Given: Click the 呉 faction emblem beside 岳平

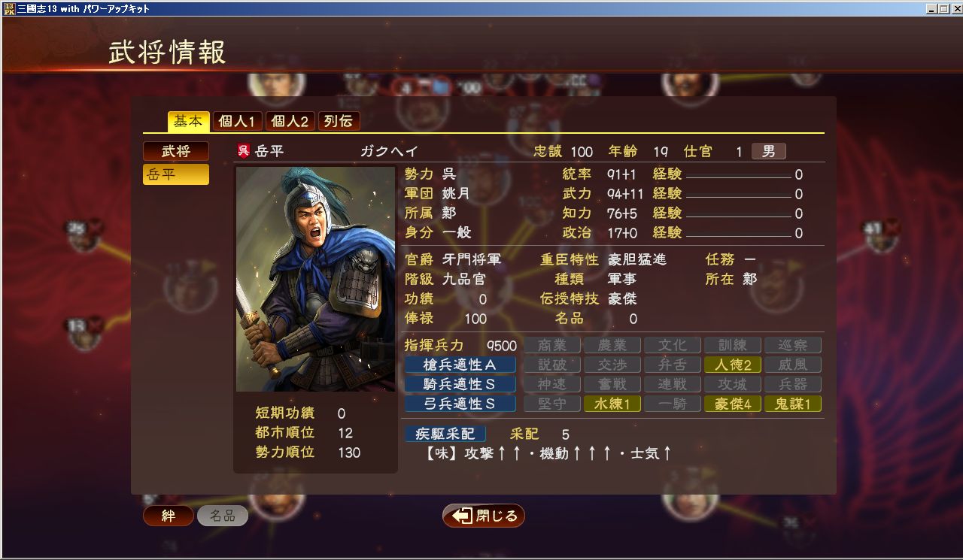Looking at the screenshot, I should point(242,151).
